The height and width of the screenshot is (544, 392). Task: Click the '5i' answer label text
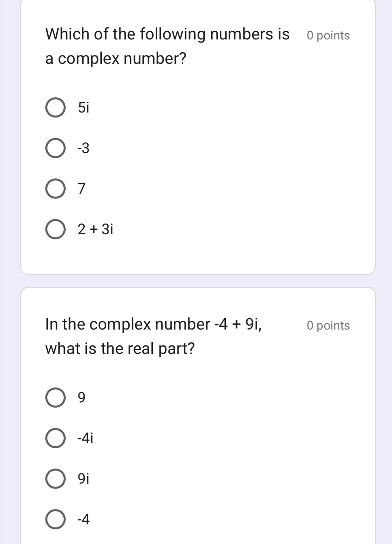83,107
